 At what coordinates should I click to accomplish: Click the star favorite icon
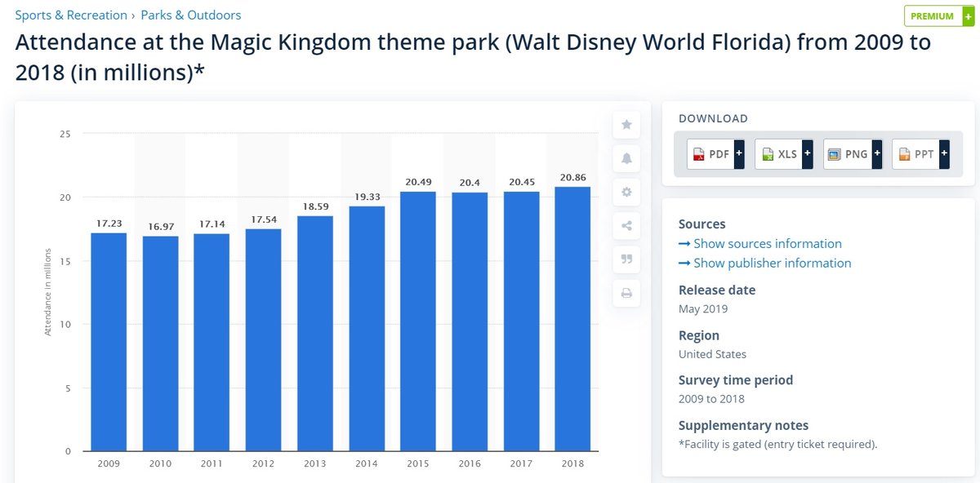pos(626,125)
